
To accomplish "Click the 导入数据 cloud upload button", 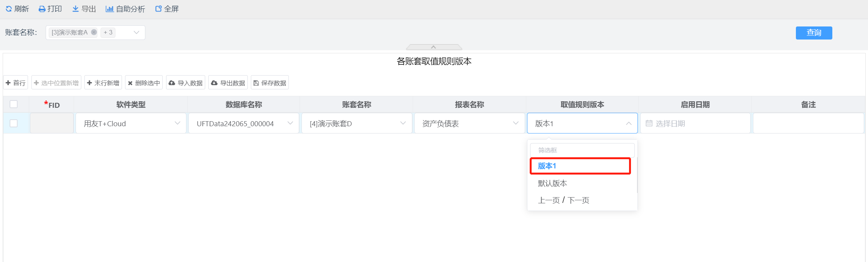I will coord(186,82).
